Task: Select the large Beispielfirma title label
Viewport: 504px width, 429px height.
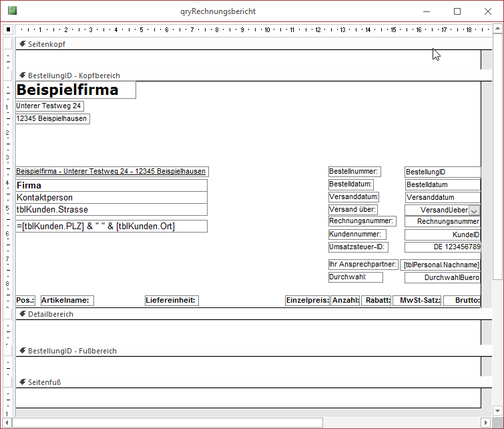Action: click(x=75, y=90)
